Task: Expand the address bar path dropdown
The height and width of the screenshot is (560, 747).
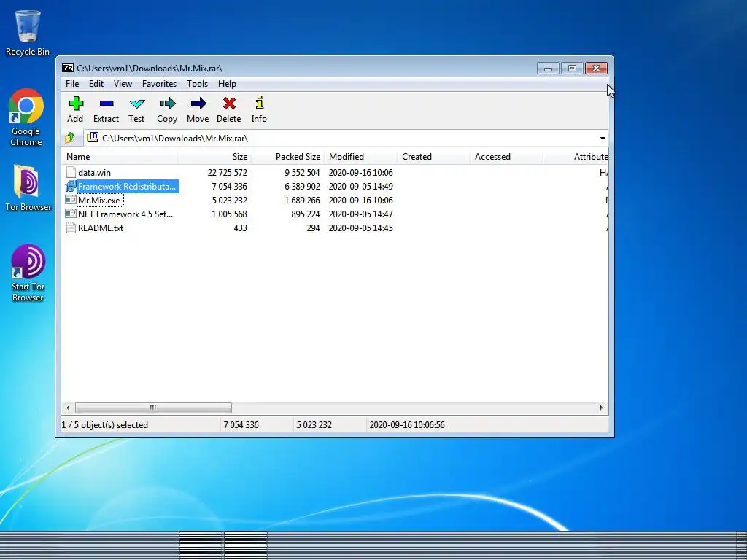Action: pos(603,138)
